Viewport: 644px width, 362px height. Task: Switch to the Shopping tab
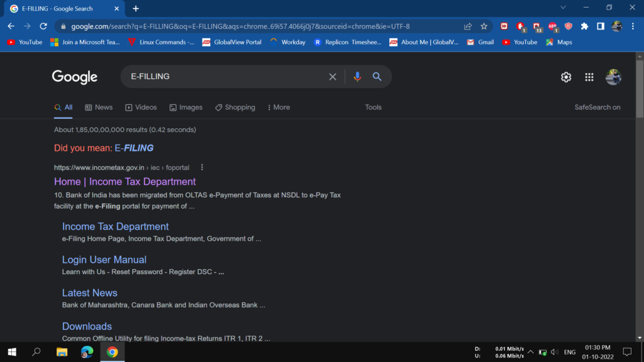tap(235, 107)
